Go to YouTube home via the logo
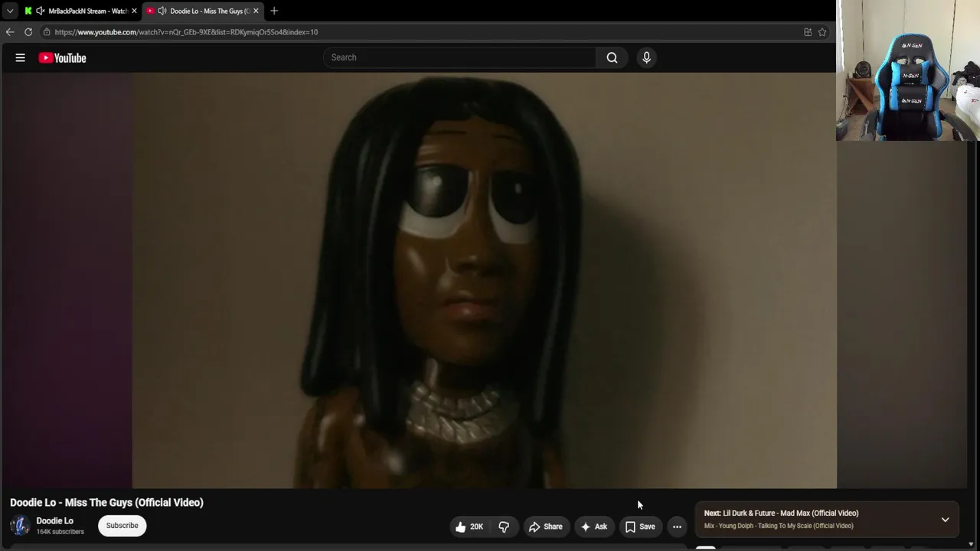980x551 pixels. (62, 58)
